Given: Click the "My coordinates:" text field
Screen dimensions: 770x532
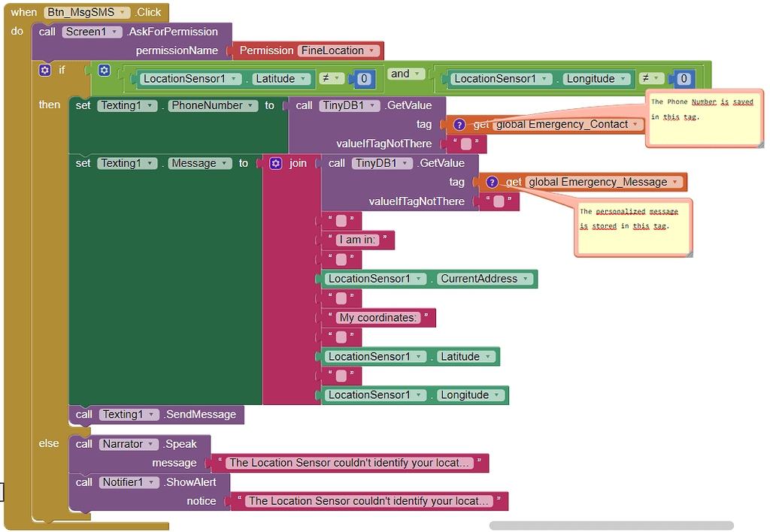Looking at the screenshot, I should 378,318.
